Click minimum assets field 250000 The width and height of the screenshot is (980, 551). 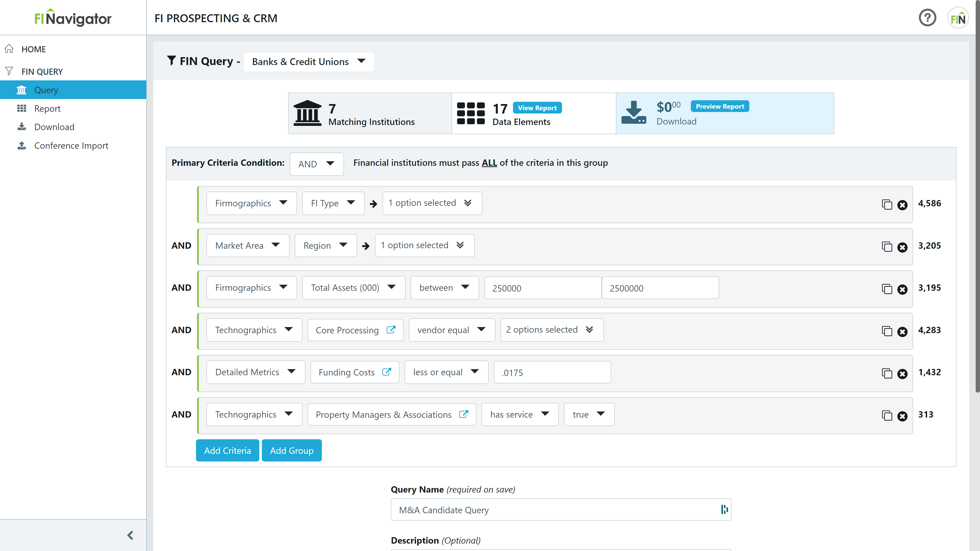tap(543, 288)
